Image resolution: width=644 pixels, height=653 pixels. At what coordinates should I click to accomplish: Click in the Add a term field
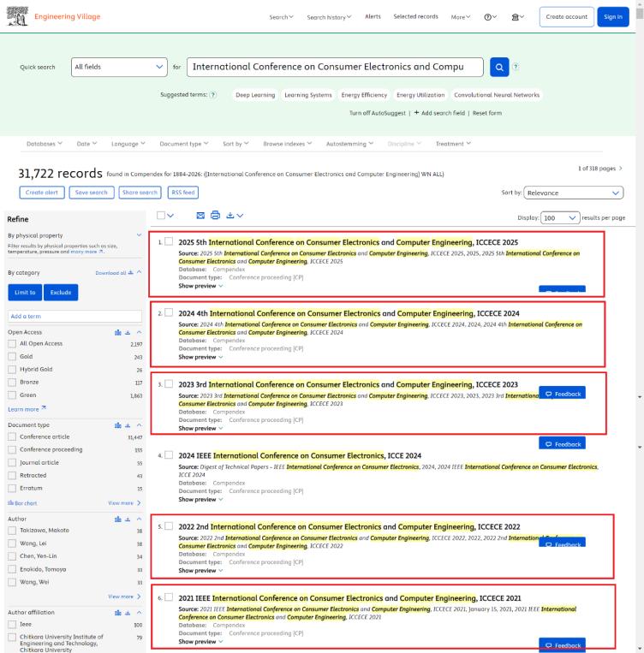[x=75, y=317]
